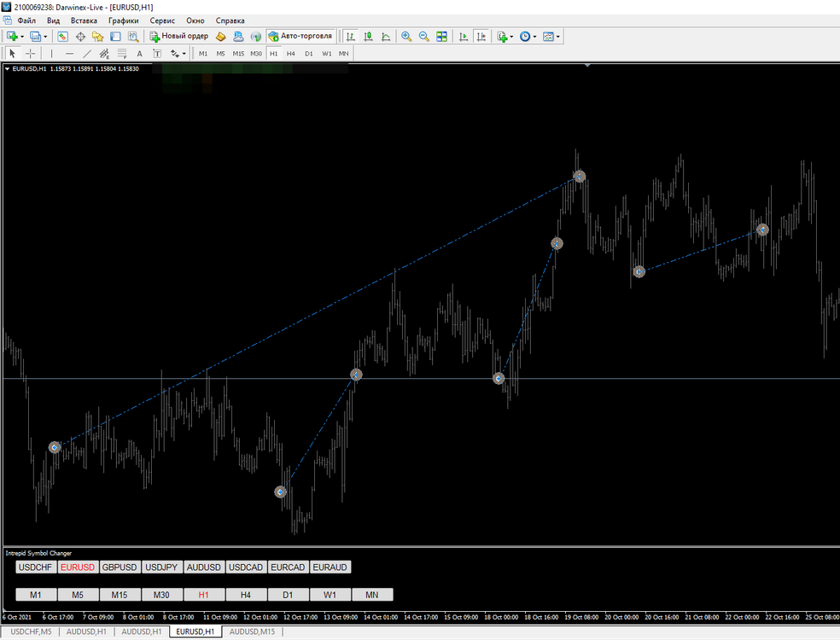Toggle the Terminal panel icon
This screenshot has width=840, height=640.
click(x=115, y=37)
